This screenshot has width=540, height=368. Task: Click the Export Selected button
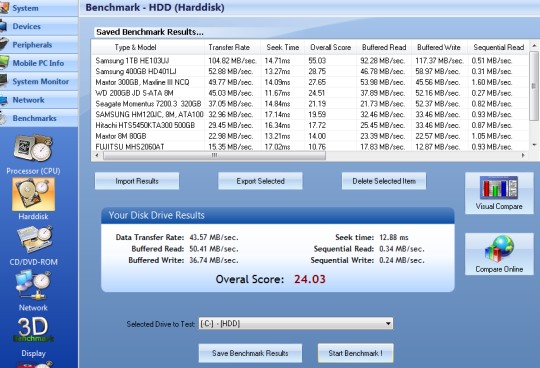pyautogui.click(x=260, y=181)
